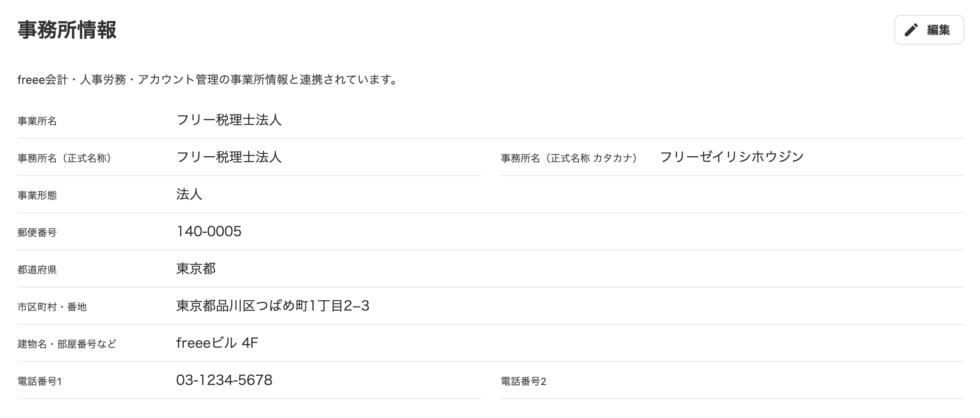Click the description text about freee会計 integration

pyautogui.click(x=208, y=79)
